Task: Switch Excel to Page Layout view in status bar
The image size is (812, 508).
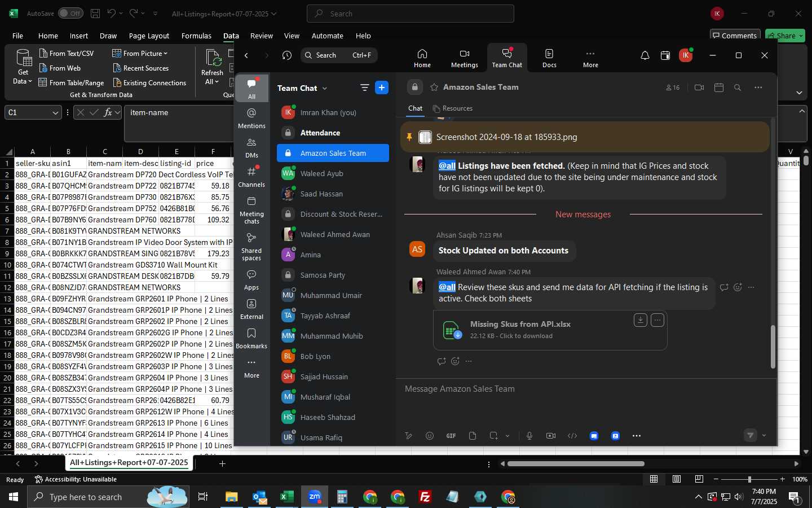Action: coord(677,479)
